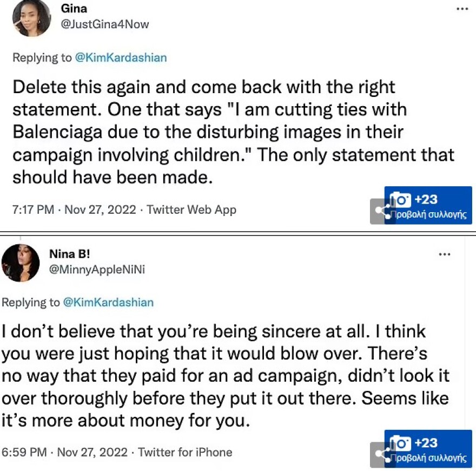Click the display name Gina

point(75,9)
